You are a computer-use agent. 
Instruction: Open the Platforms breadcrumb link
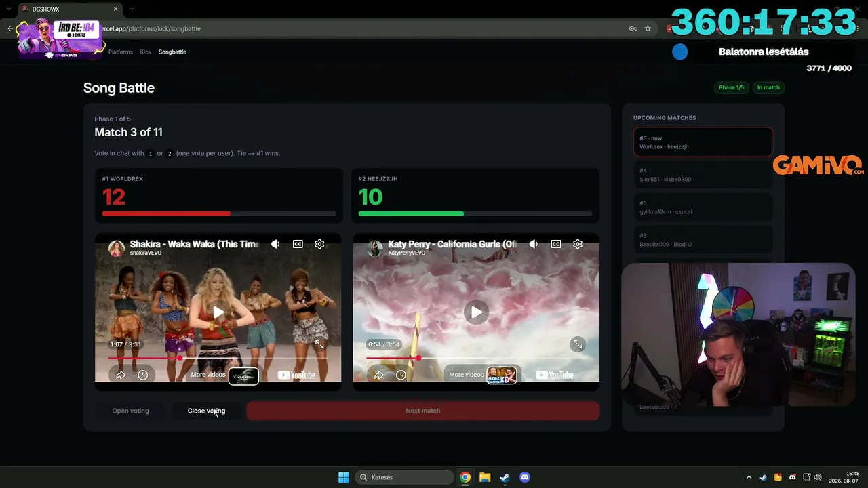[121, 52]
